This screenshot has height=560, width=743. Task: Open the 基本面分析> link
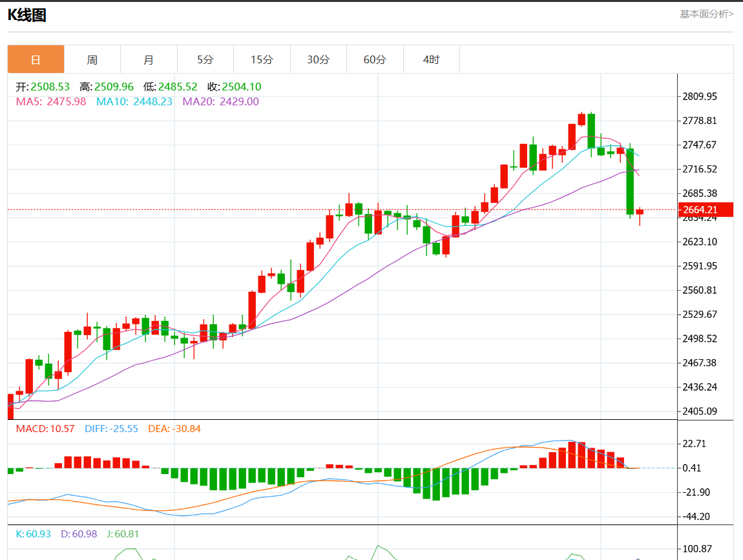707,14
